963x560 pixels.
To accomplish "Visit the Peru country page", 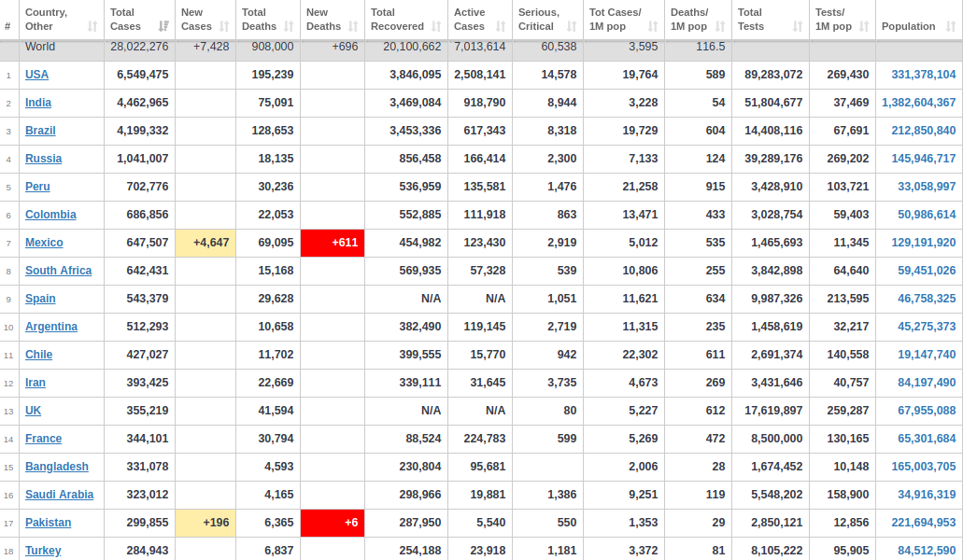I will (x=37, y=187).
